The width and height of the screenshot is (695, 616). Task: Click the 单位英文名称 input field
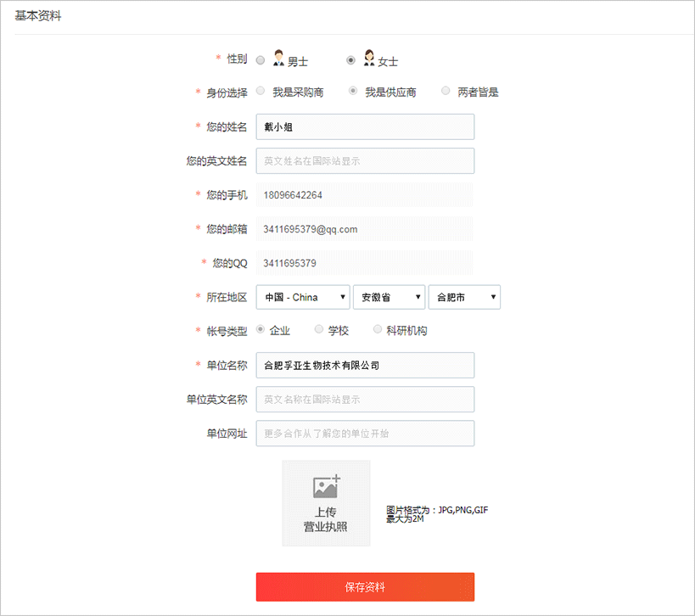coord(365,400)
